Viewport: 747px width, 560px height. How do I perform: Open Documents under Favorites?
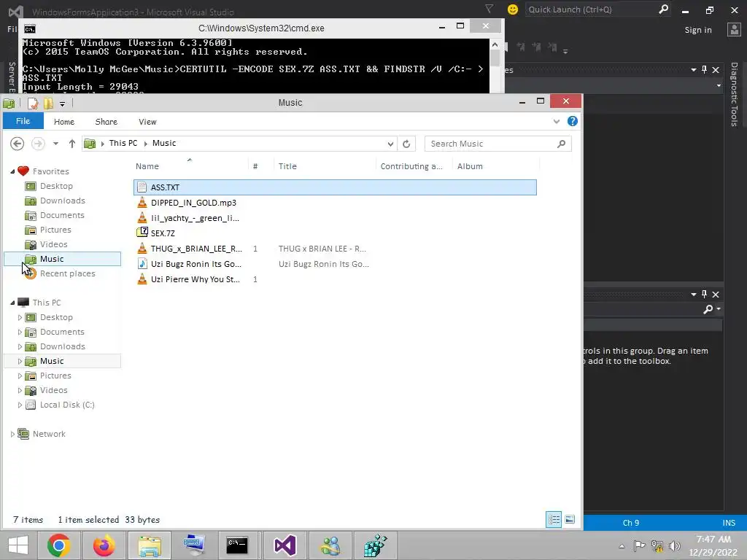[62, 215]
